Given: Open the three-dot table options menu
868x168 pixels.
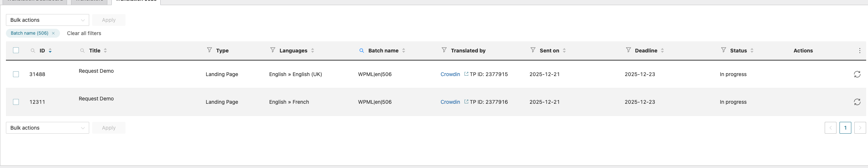Looking at the screenshot, I should pyautogui.click(x=859, y=51).
